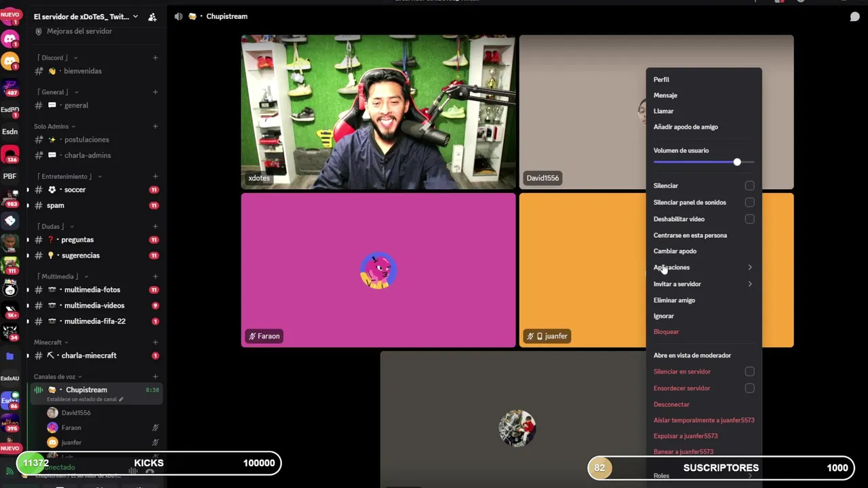Open the Discord home icon at top of server list

click(10, 38)
